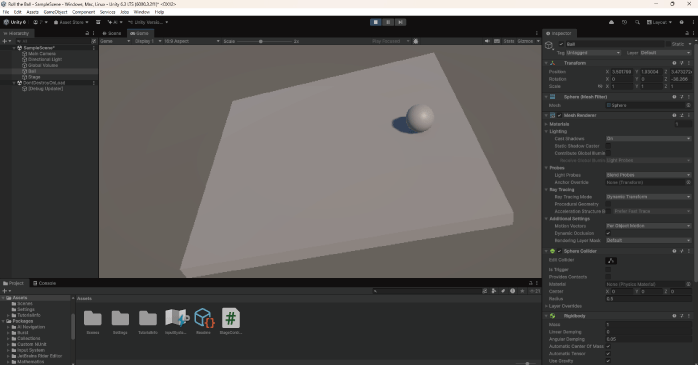Open Unity Cloud icon in the top toolbar
Screen dimensions: 698x365
point(611,22)
